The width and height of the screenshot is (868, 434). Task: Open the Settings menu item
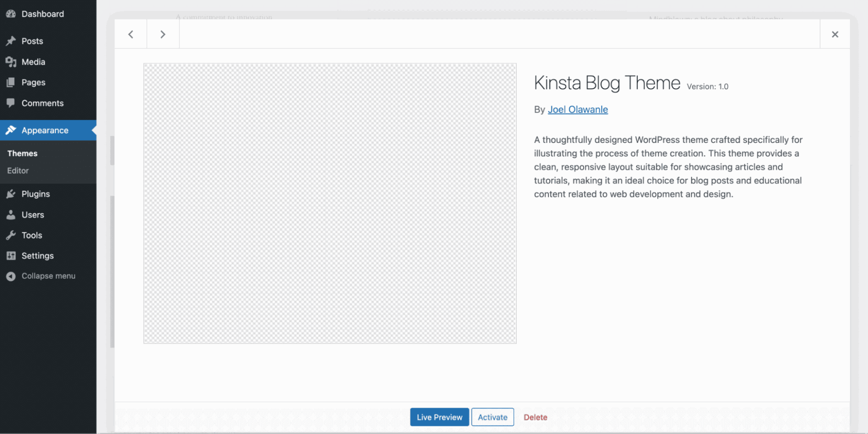click(x=48, y=256)
